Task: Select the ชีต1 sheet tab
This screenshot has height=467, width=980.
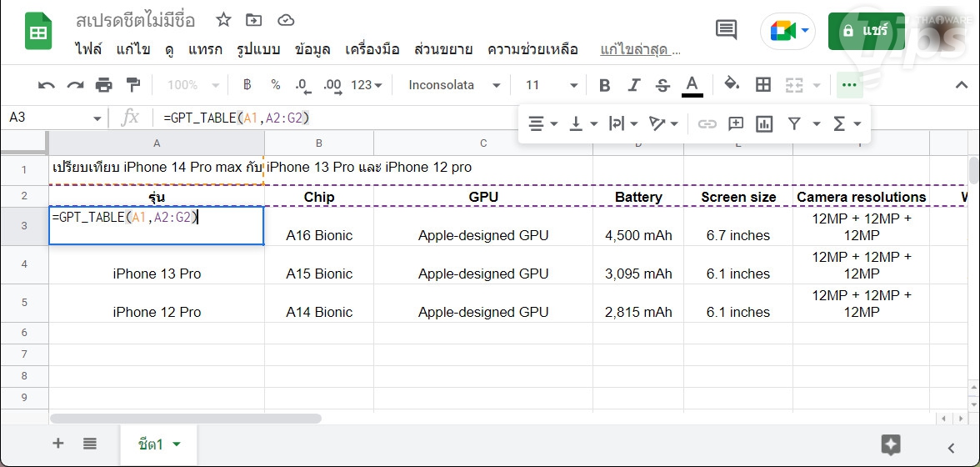Action: (x=151, y=444)
